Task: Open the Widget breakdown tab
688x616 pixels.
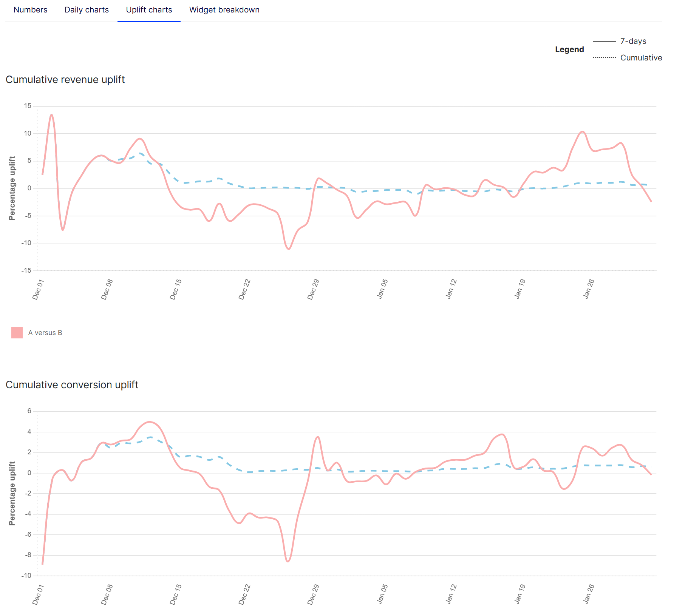Action: [224, 10]
